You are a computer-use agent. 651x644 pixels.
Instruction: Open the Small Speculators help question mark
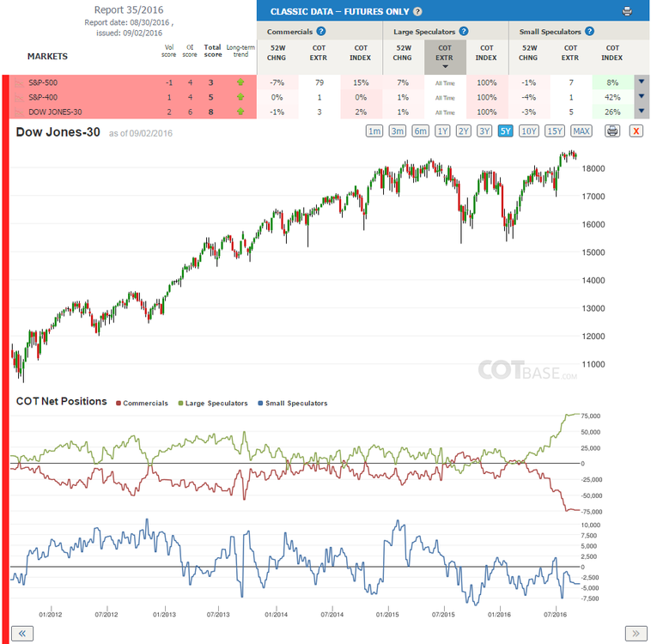point(589,31)
